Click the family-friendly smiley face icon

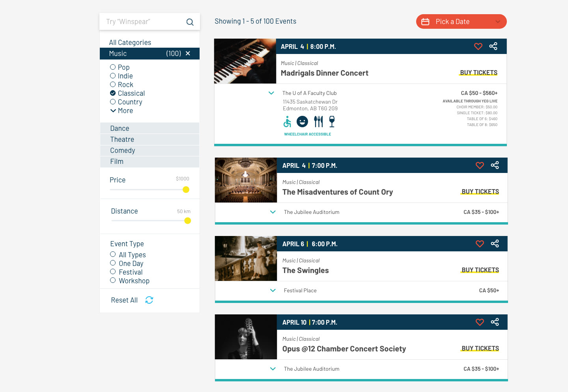[302, 122]
